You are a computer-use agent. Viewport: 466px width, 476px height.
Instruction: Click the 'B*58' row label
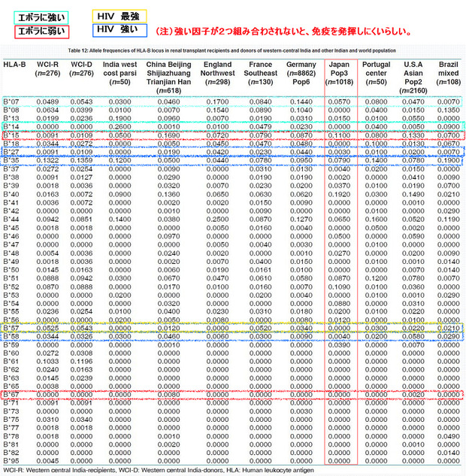pyautogui.click(x=11, y=336)
